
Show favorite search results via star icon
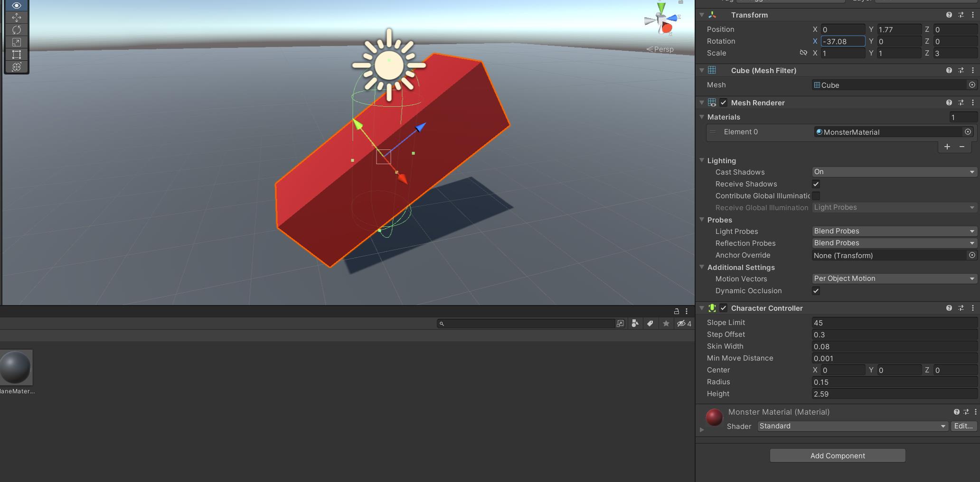point(666,324)
